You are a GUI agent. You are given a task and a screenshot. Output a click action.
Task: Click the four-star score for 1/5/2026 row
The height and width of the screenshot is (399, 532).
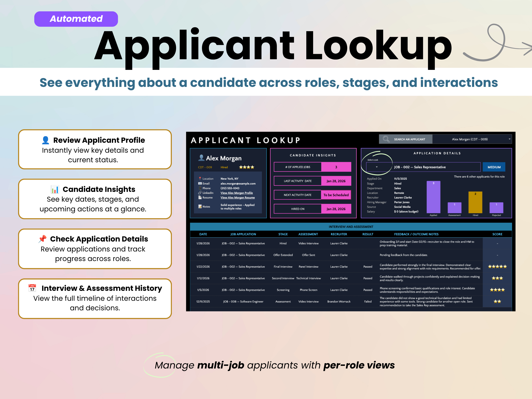click(497, 290)
